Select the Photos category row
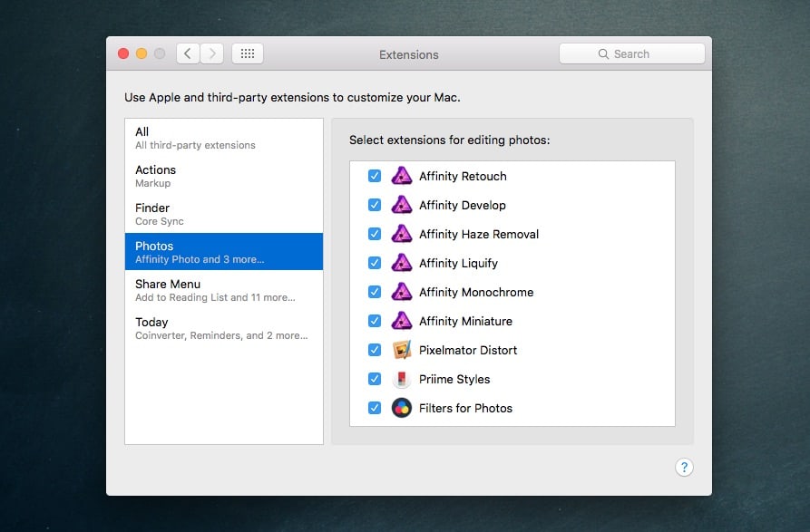Image resolution: width=810 pixels, height=532 pixels. pos(224,252)
